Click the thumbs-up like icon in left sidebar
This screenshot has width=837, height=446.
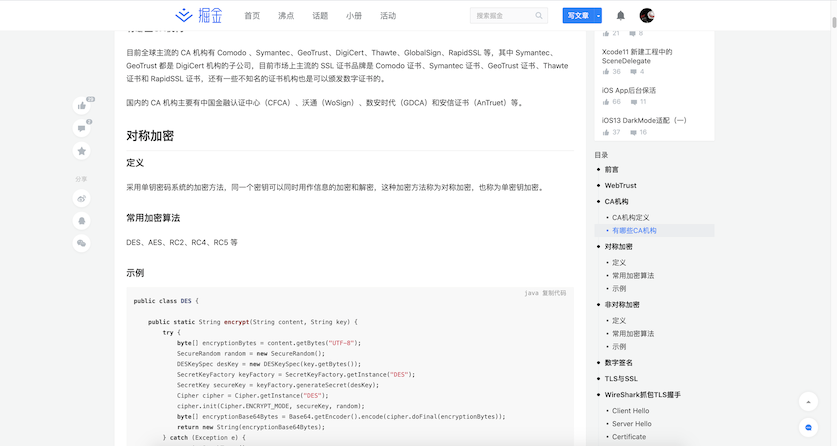81,106
